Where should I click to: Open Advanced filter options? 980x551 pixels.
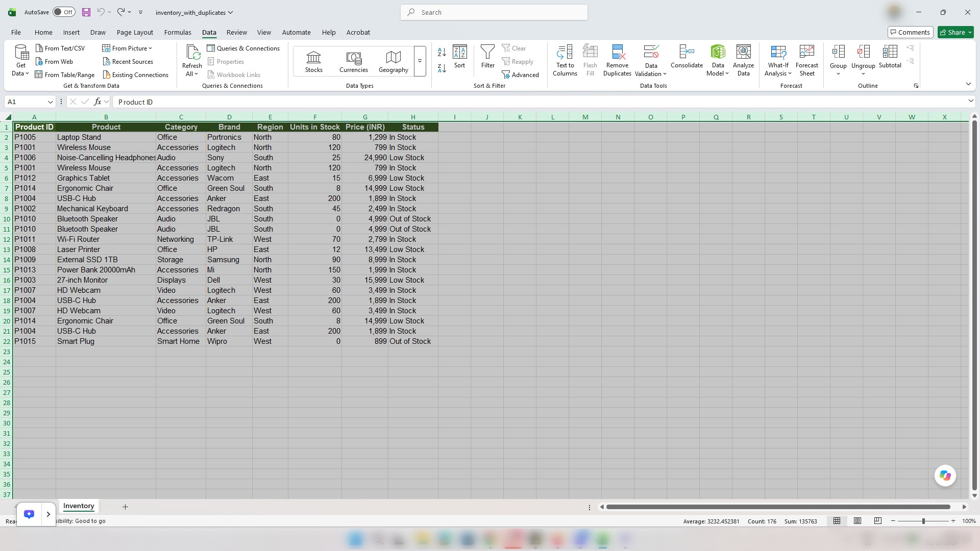click(x=520, y=75)
